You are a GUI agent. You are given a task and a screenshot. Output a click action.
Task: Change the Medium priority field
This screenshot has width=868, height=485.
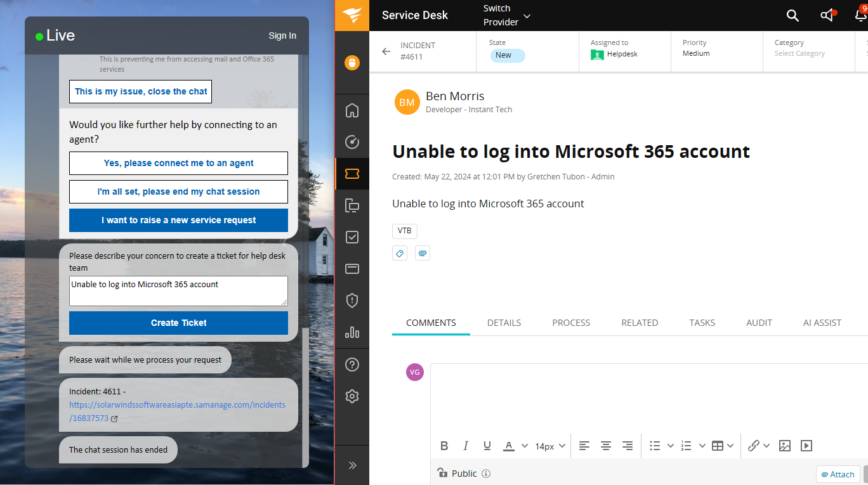(696, 53)
